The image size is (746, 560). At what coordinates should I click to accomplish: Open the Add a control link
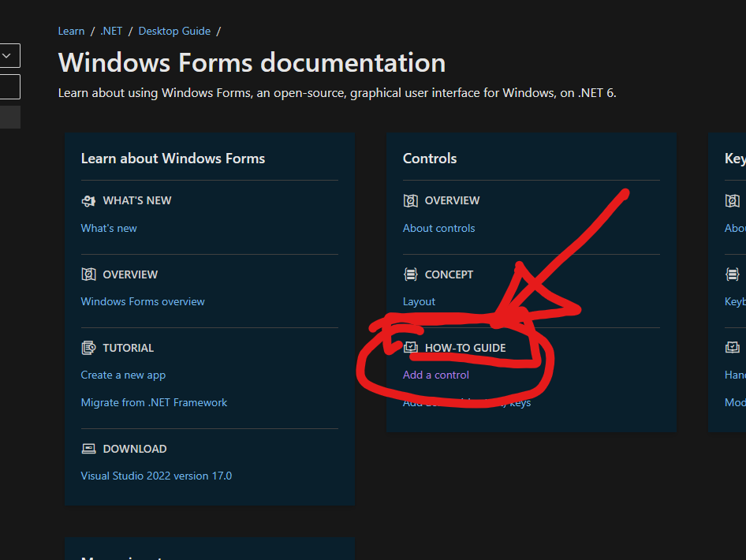point(436,375)
